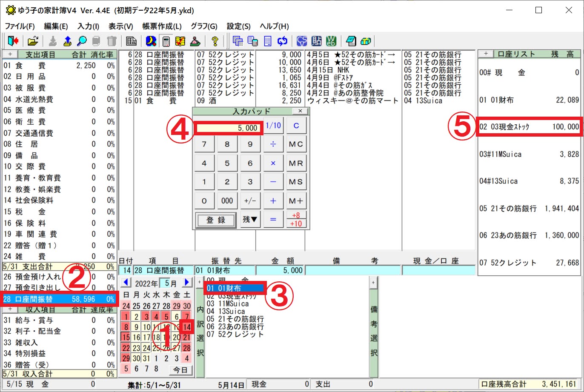584x392 pixels.
Task: Click plus button above 備考選択
Action: [373, 282]
